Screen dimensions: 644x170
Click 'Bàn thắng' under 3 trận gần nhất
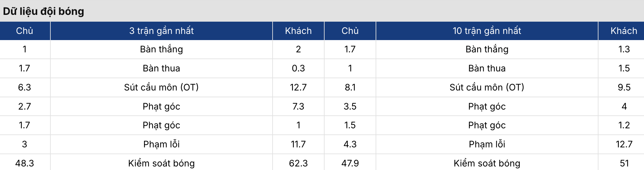[x=161, y=49]
